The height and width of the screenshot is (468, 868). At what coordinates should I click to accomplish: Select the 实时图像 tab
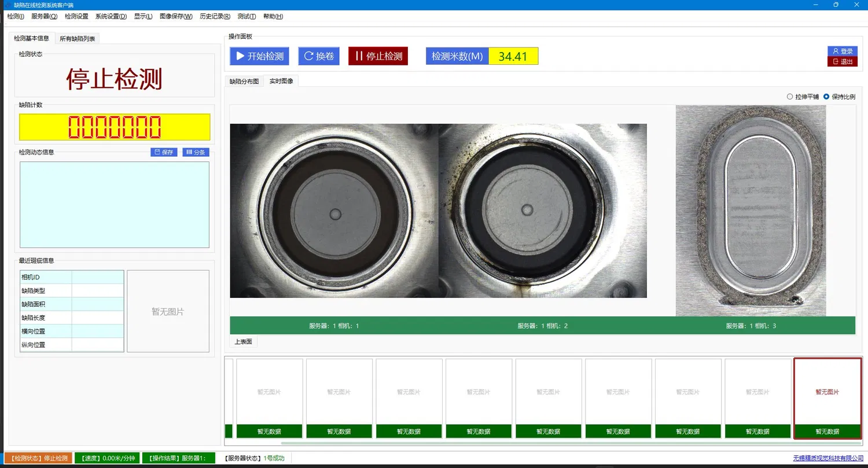281,81
